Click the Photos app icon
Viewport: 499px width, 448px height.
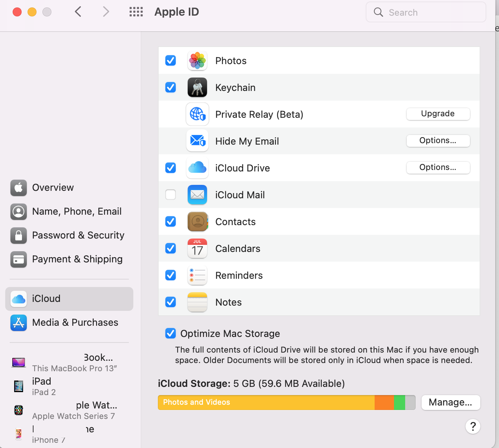[x=197, y=61]
